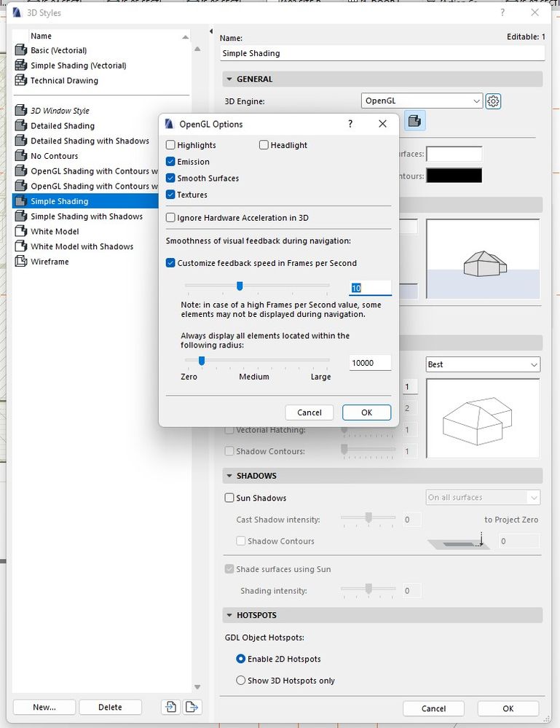Collapse the left panel arrow icon

[x=211, y=31]
